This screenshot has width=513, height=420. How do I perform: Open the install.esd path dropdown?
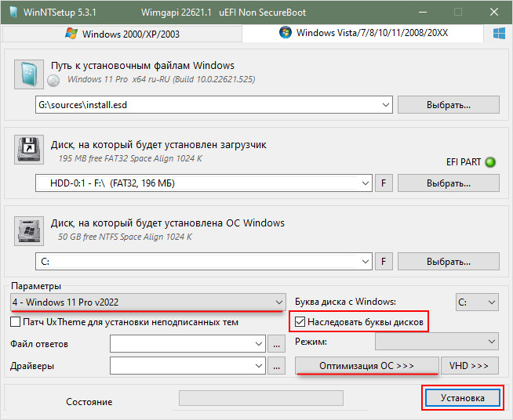coord(385,105)
